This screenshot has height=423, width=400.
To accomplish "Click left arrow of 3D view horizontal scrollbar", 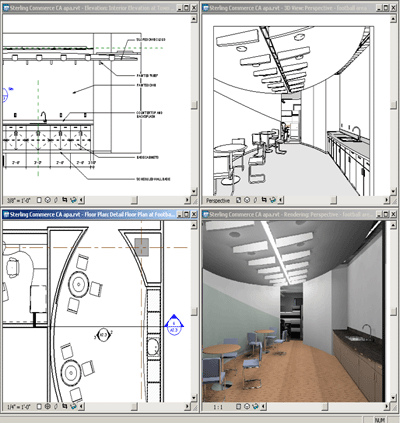I will coord(281,200).
